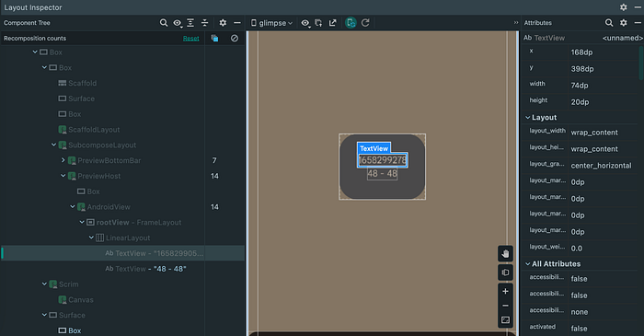The image size is (644, 336).
Task: Click the height 20dp attribute value
Action: 580,102
